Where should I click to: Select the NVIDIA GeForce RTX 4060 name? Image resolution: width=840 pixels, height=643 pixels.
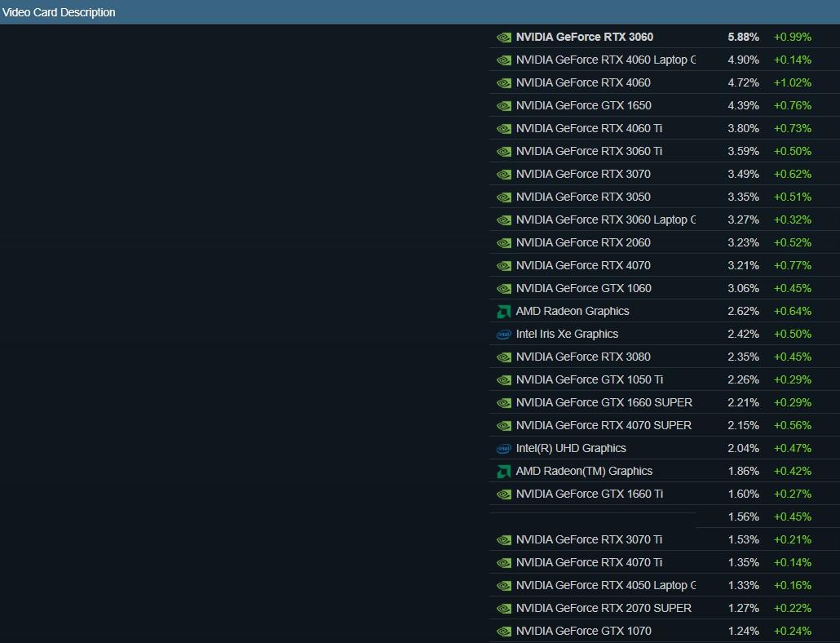pos(583,82)
